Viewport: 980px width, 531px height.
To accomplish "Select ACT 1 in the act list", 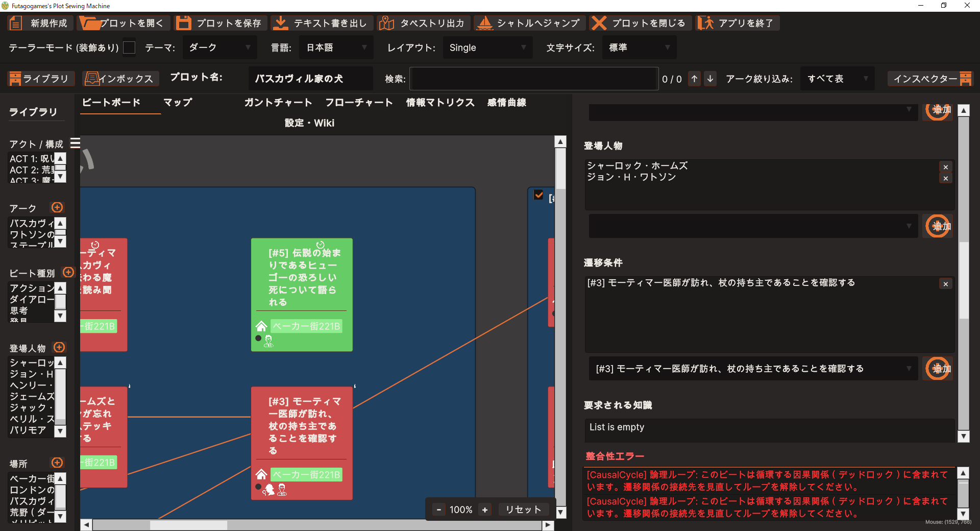I will [x=32, y=159].
